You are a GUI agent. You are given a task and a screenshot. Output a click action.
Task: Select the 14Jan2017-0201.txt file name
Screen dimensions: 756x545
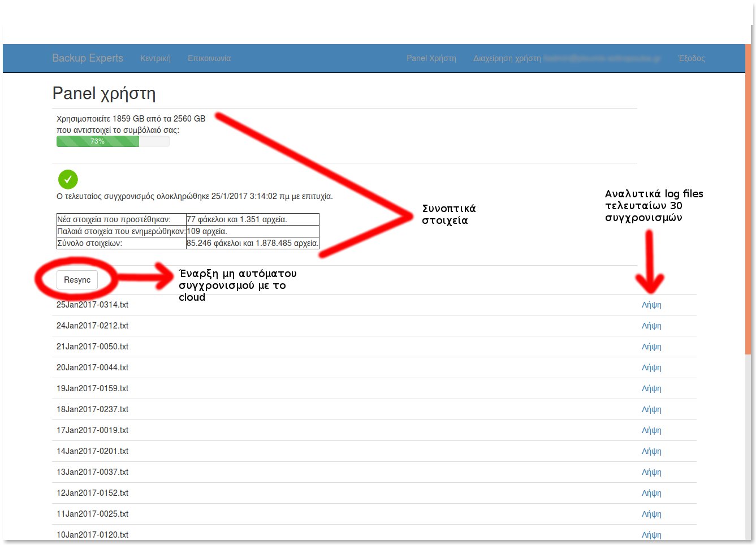(x=92, y=451)
